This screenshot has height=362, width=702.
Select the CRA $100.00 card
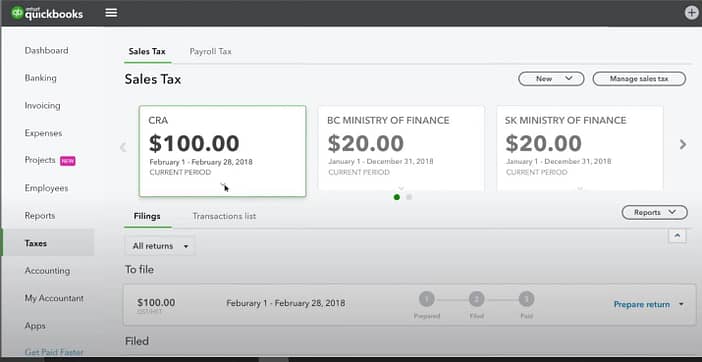(x=223, y=151)
